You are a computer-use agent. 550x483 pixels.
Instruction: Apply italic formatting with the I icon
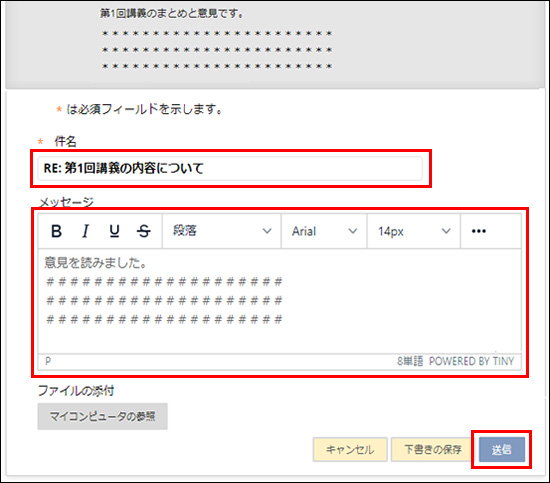pos(85,231)
